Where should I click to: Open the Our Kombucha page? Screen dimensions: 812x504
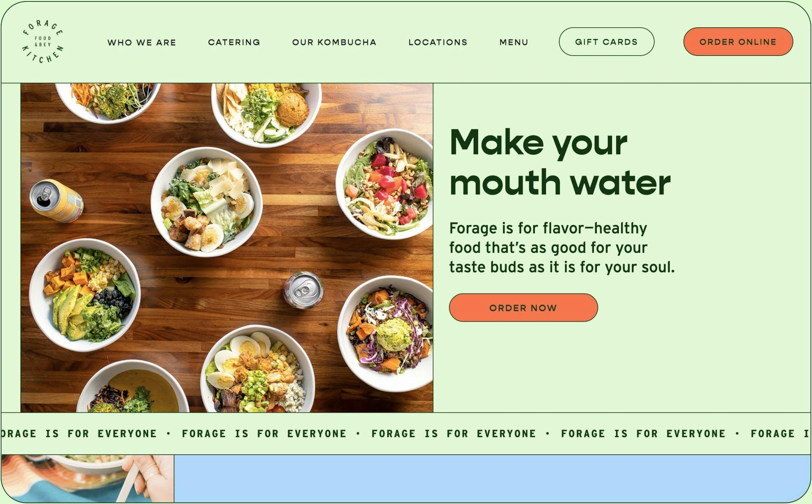coord(334,42)
